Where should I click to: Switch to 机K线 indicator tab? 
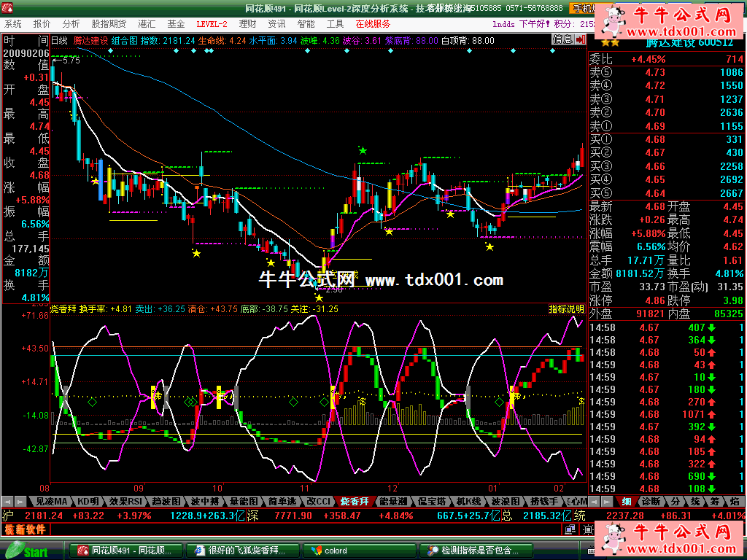tap(469, 502)
